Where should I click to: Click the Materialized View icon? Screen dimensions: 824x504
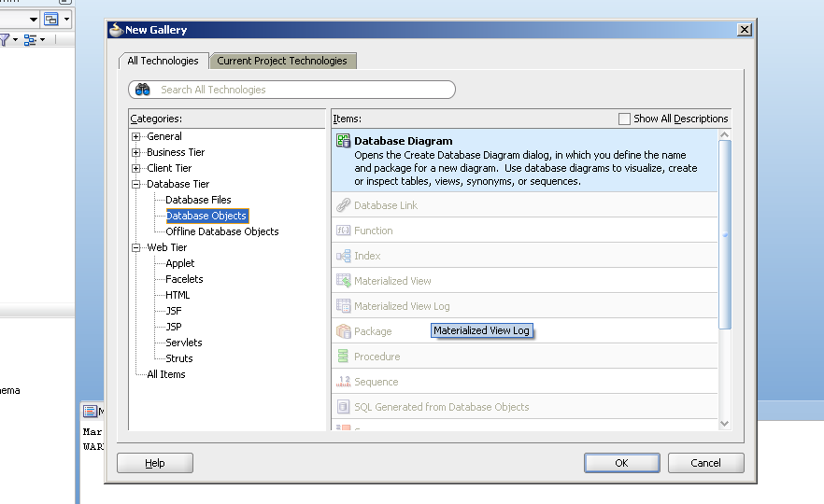pyautogui.click(x=343, y=281)
